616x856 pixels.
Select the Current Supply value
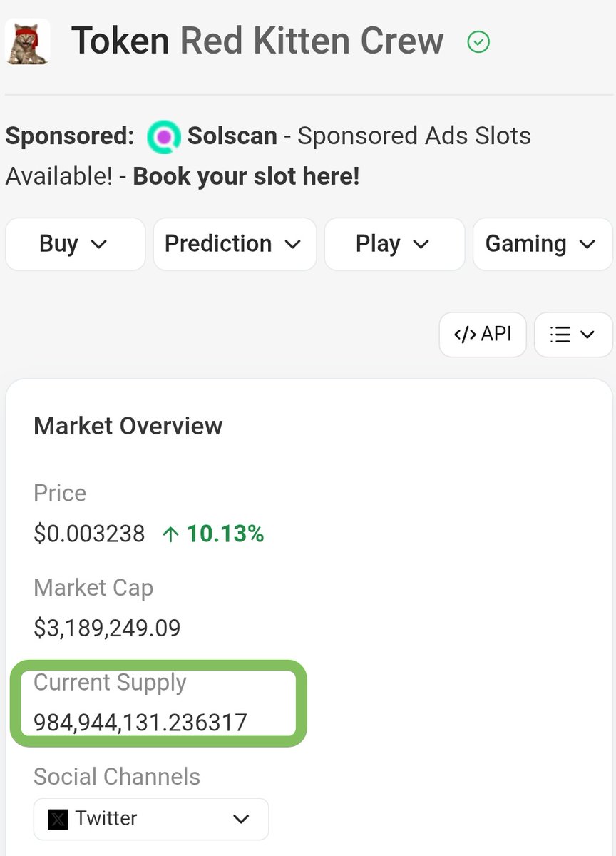click(x=140, y=722)
